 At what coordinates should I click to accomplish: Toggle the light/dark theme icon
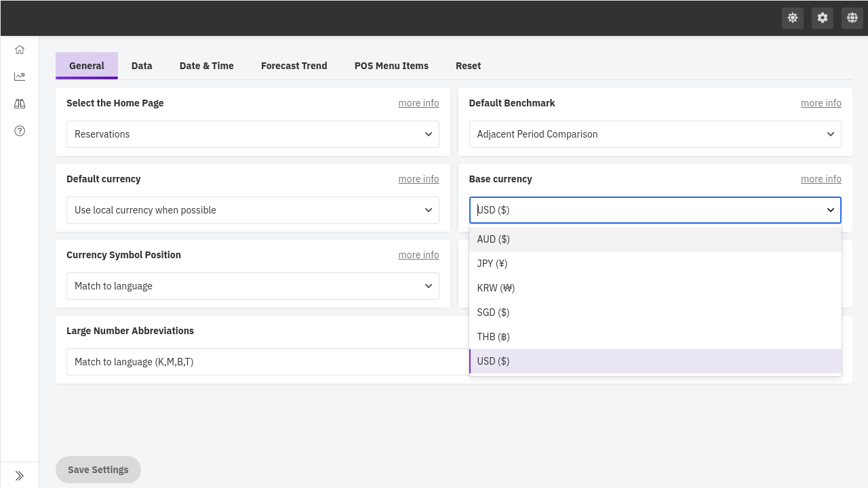pos(793,18)
